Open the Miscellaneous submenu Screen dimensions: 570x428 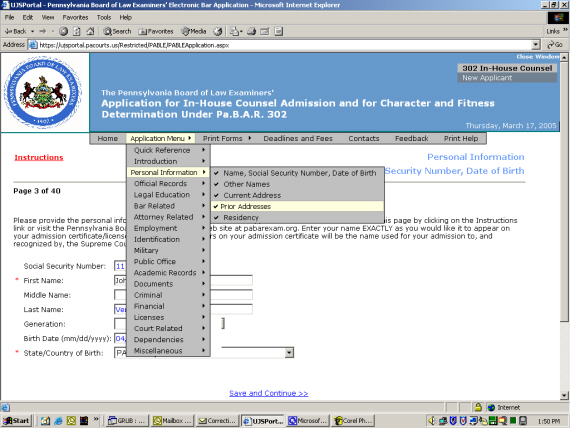coord(168,351)
